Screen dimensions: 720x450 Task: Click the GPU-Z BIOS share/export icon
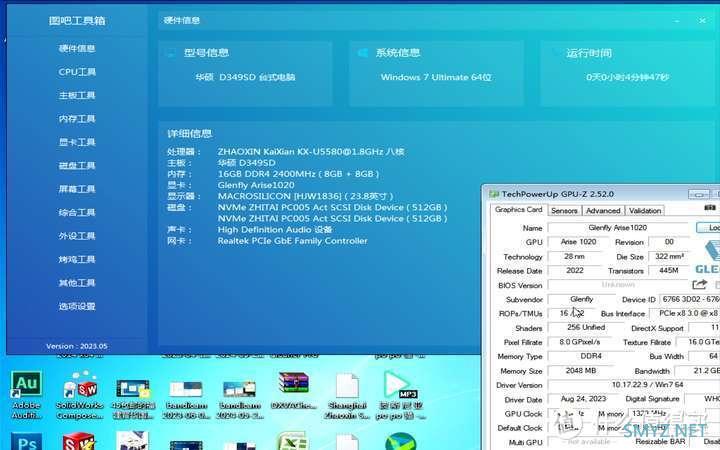click(699, 285)
